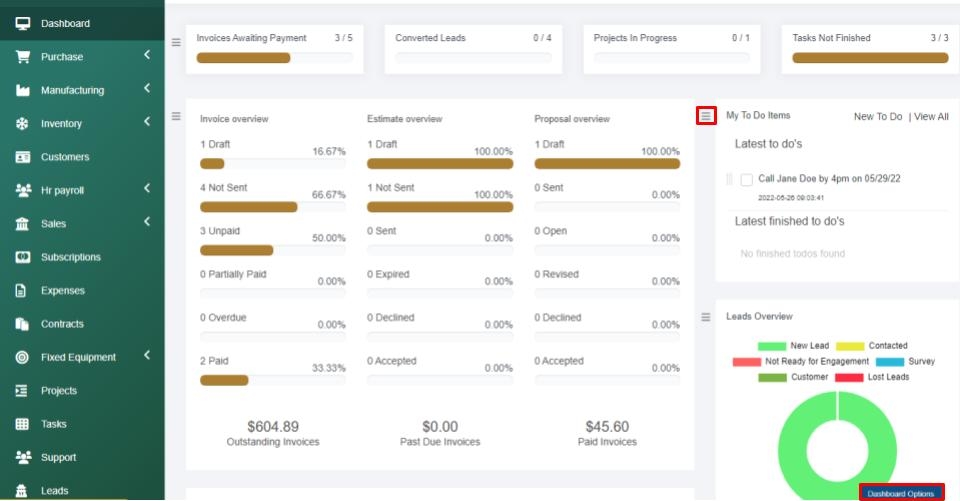960x501 pixels.
Task: Click the Manufacturing factory icon in sidebar
Action: (x=22, y=90)
